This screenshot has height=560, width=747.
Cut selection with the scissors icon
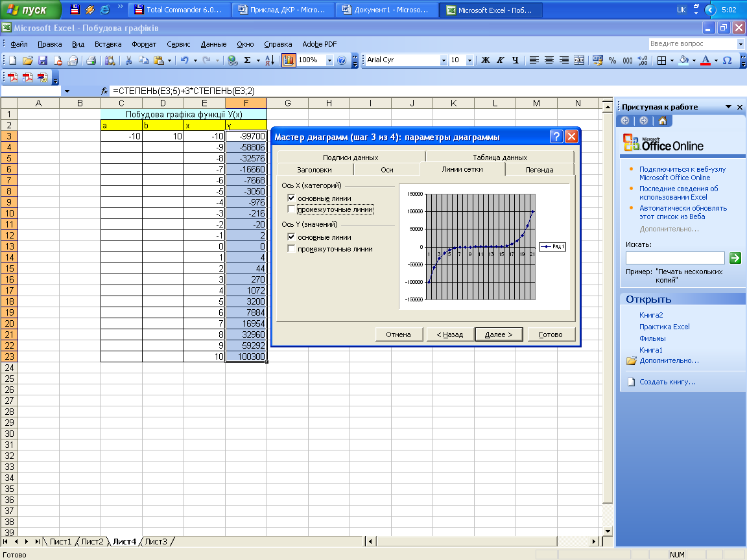(128, 60)
